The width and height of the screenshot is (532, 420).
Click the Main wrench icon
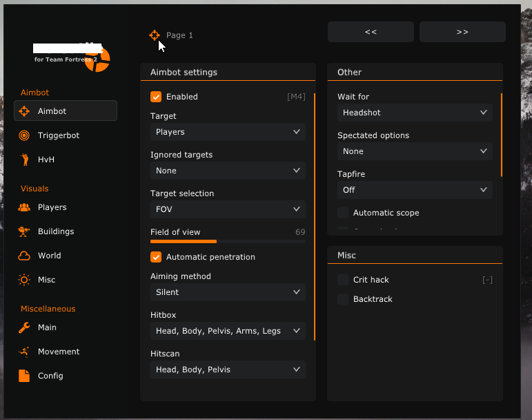24,327
